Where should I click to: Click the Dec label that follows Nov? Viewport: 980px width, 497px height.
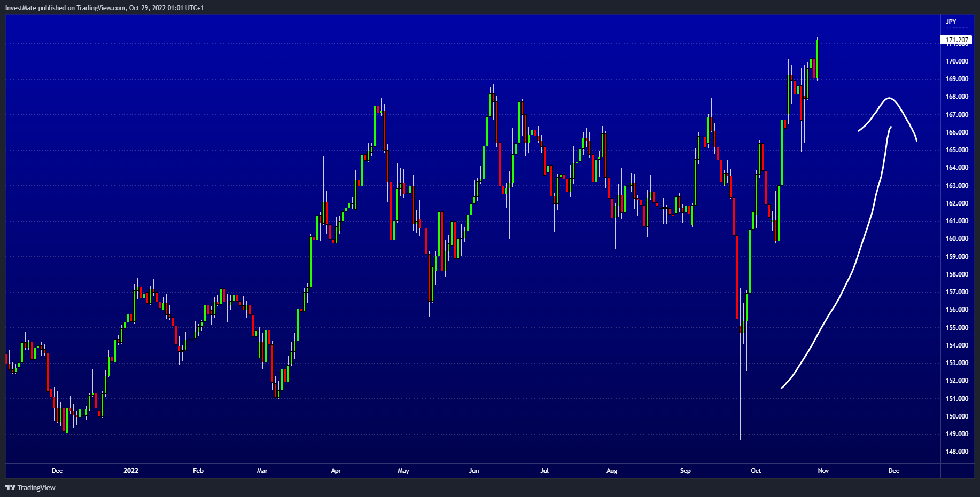pyautogui.click(x=894, y=471)
